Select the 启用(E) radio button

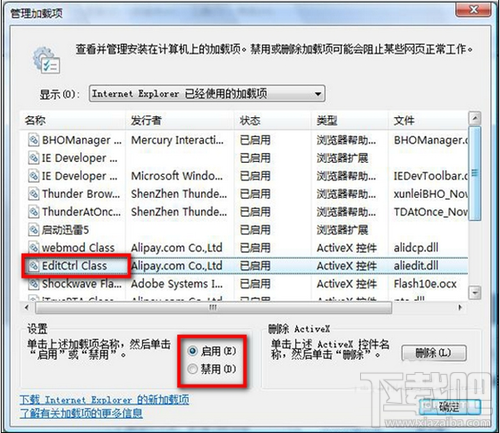click(192, 351)
